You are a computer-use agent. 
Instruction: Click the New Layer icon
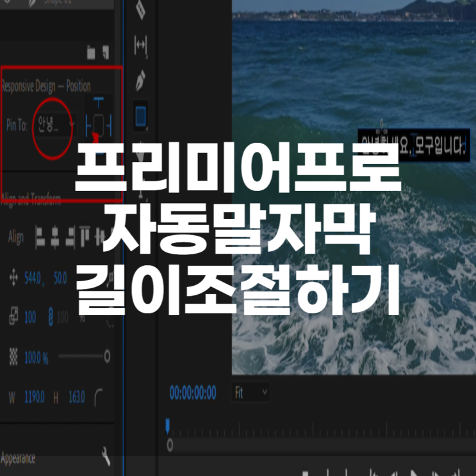coord(105,53)
